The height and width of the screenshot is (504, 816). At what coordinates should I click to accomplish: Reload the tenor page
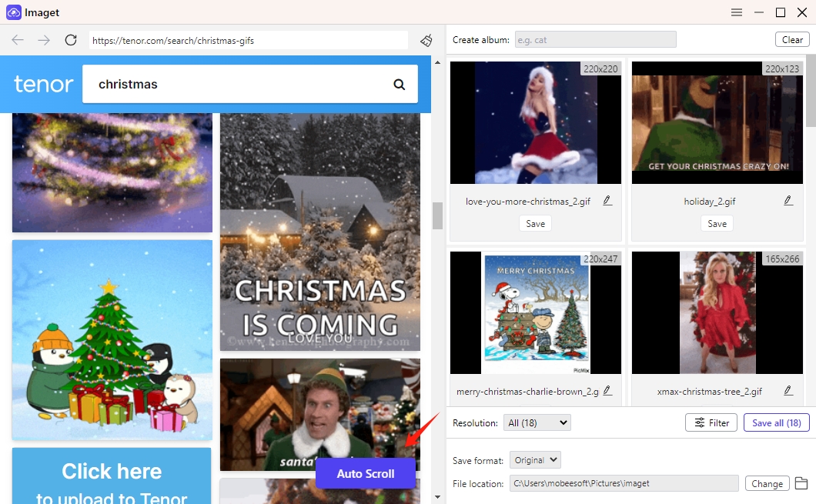[x=71, y=40]
